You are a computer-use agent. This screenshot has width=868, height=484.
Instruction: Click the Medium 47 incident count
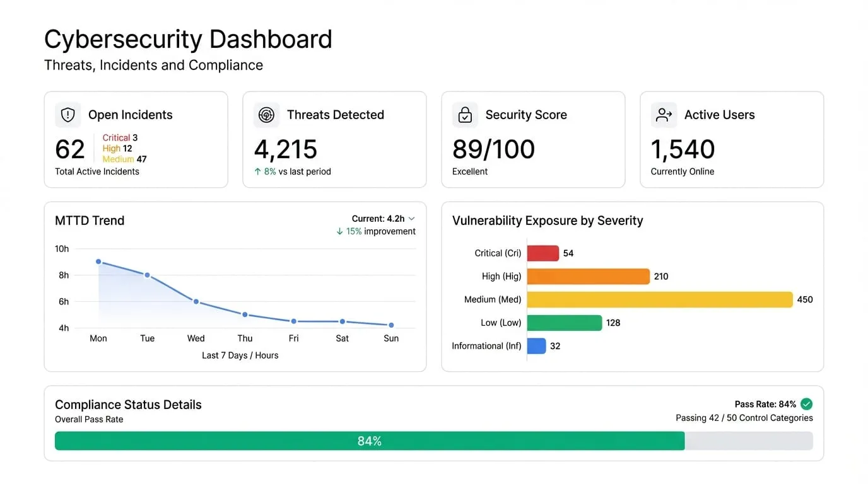[124, 159]
